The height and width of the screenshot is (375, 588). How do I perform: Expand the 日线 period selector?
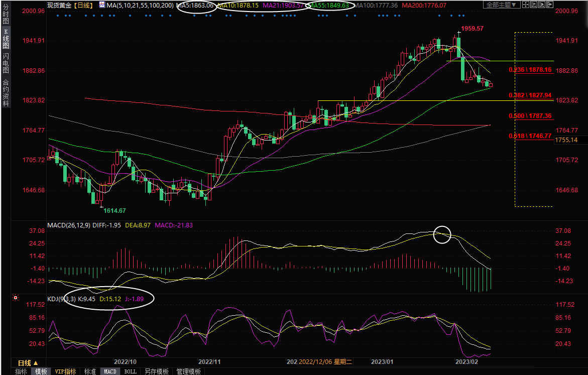tap(28, 363)
